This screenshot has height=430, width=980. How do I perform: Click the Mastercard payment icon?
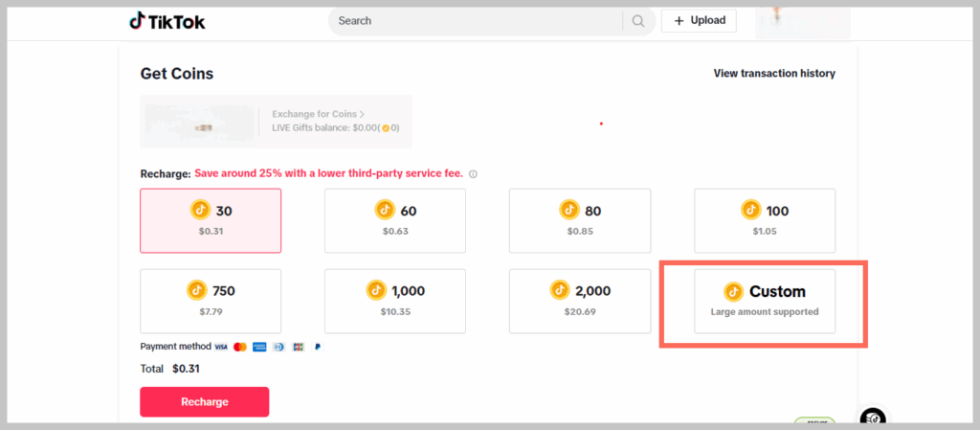pos(240,347)
